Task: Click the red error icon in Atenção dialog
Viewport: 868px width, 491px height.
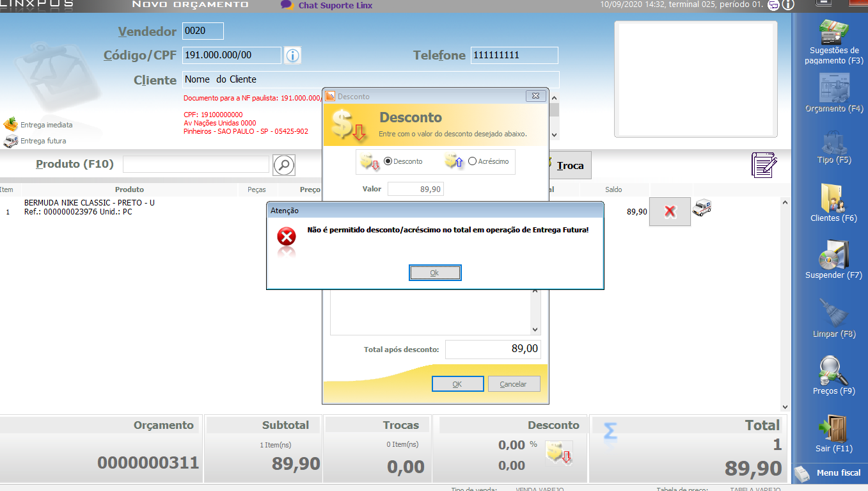Action: point(287,237)
